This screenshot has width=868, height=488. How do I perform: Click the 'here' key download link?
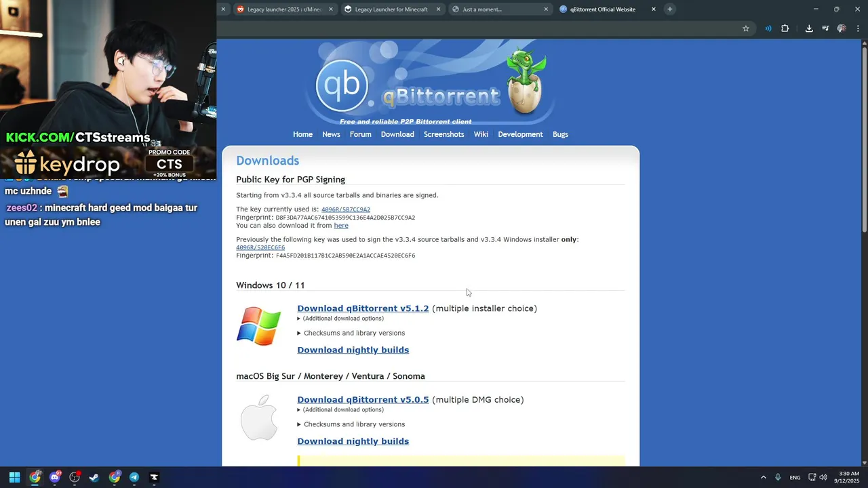point(341,226)
